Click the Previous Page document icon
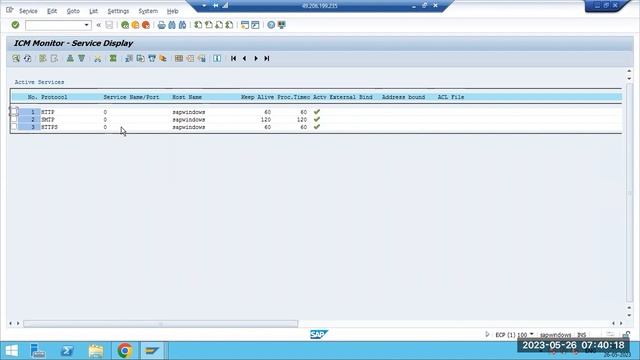Image resolution: width=640 pixels, height=360 pixels. pos(209,25)
